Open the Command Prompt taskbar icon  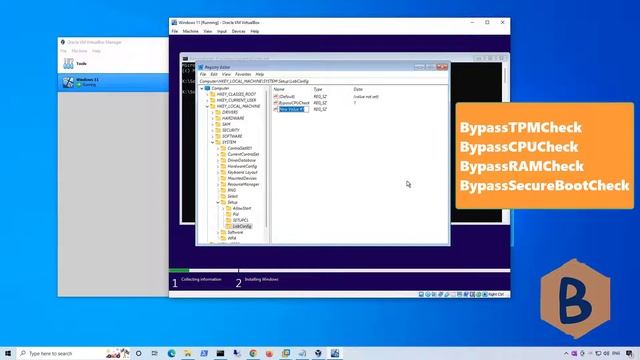220,353
